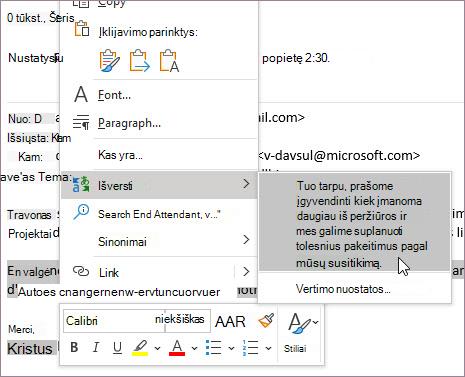Open Vertimo nuostatos translation settings

click(355, 289)
